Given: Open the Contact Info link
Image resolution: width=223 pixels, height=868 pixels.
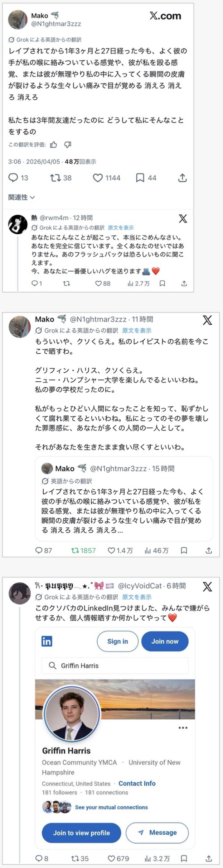Looking at the screenshot, I should click(137, 783).
